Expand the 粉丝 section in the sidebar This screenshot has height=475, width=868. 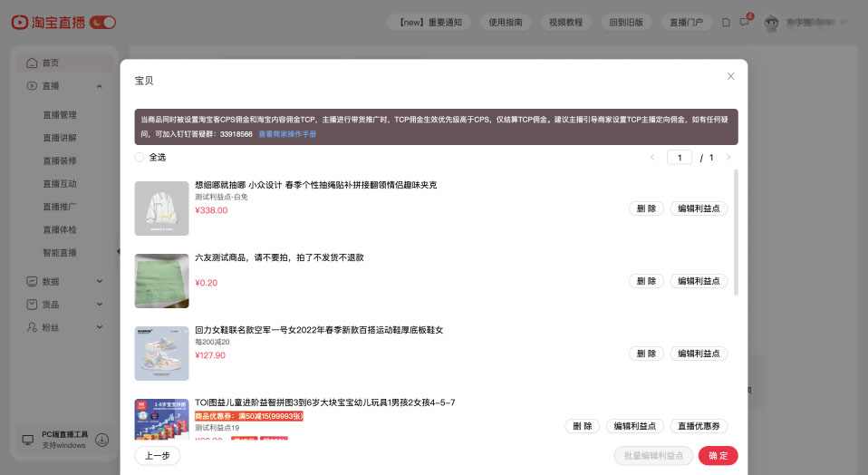click(100, 326)
